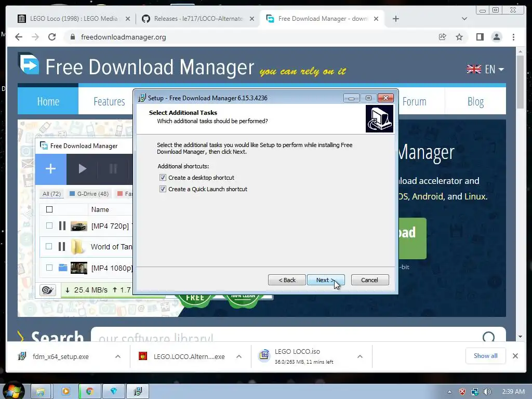Tick the [MP4 1080p] row checkbox
532x399 pixels.
[49, 268]
